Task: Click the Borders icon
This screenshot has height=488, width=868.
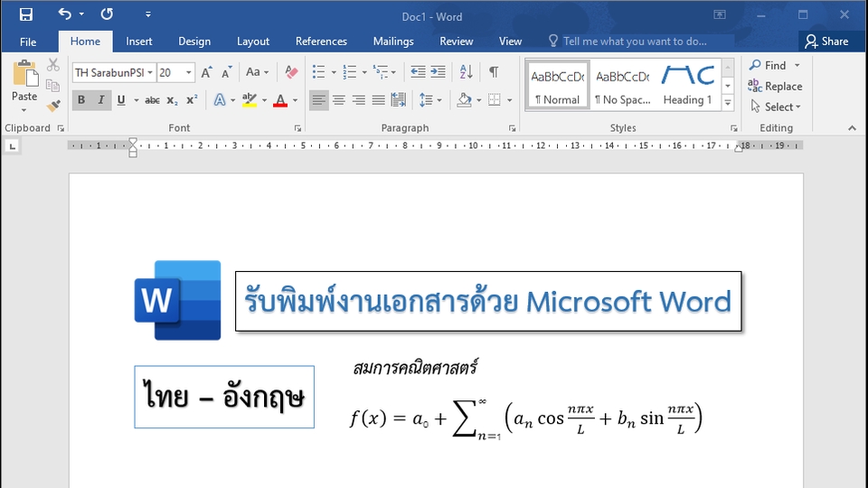Action: (x=495, y=100)
